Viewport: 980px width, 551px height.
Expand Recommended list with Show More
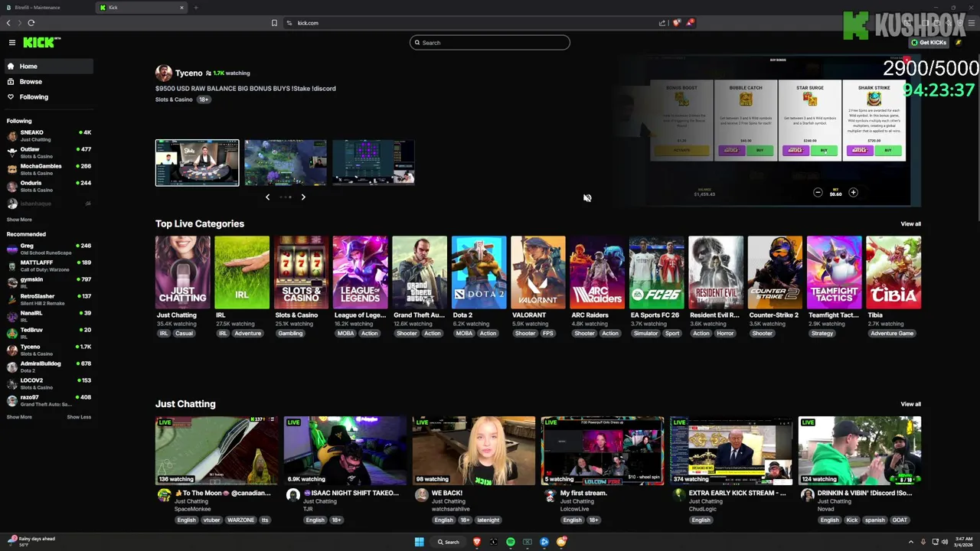19,417
